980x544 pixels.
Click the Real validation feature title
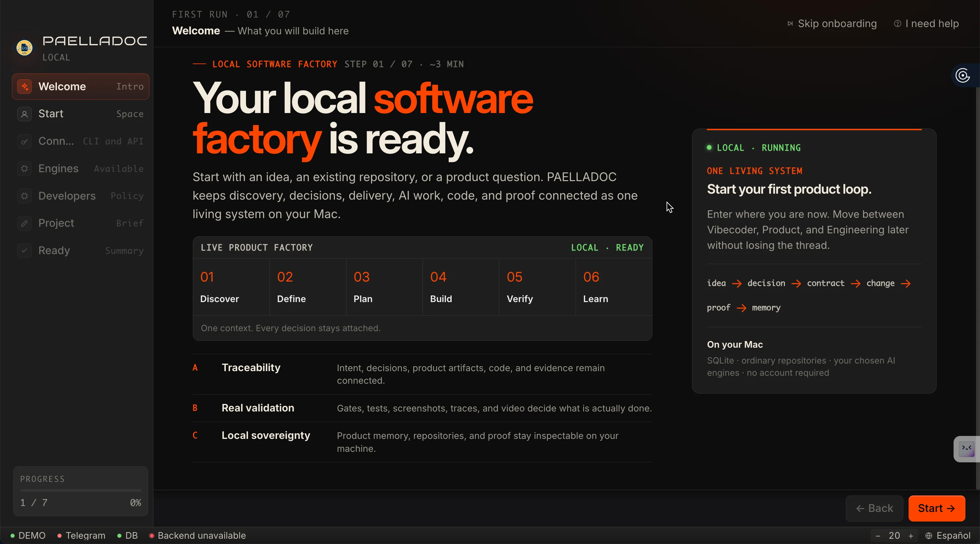258,408
